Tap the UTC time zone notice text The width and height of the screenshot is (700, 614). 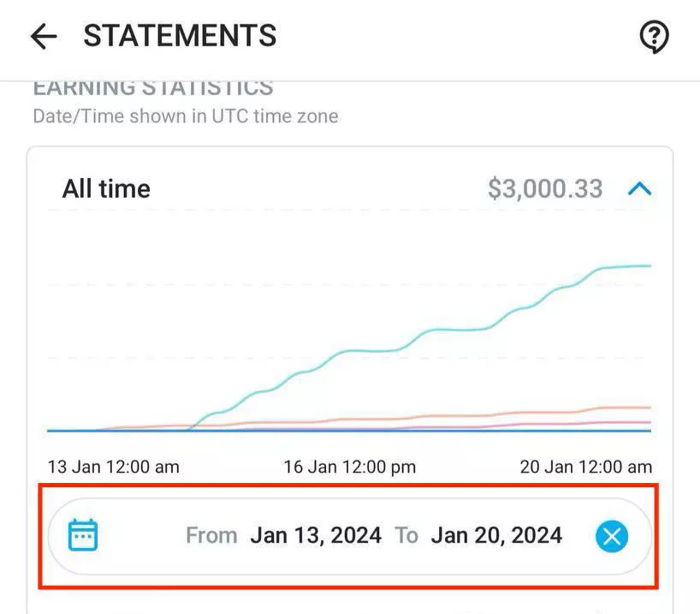(186, 116)
